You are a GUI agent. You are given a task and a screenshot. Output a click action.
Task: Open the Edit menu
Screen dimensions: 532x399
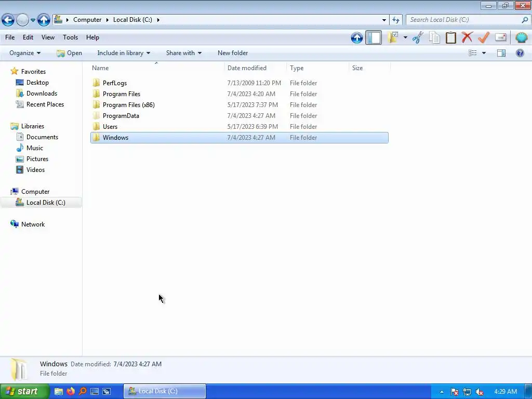(x=28, y=37)
